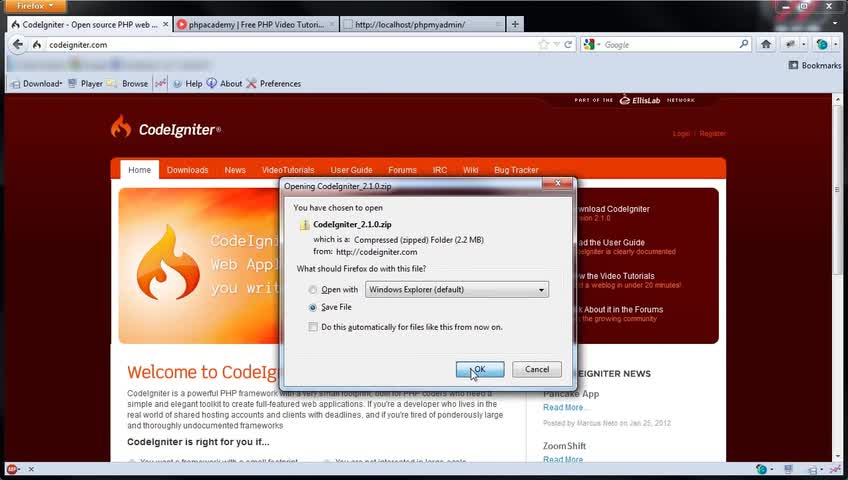Open the Forums link in the right panel
Image resolution: width=848 pixels, height=480 pixels.
coord(623,309)
